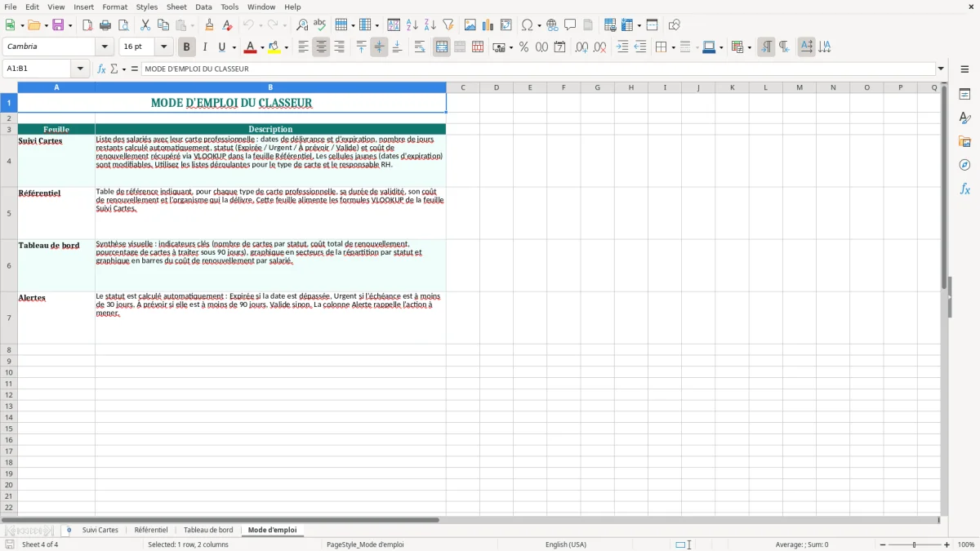This screenshot has width=980, height=551.
Task: Open the Styles menu
Action: tap(147, 7)
